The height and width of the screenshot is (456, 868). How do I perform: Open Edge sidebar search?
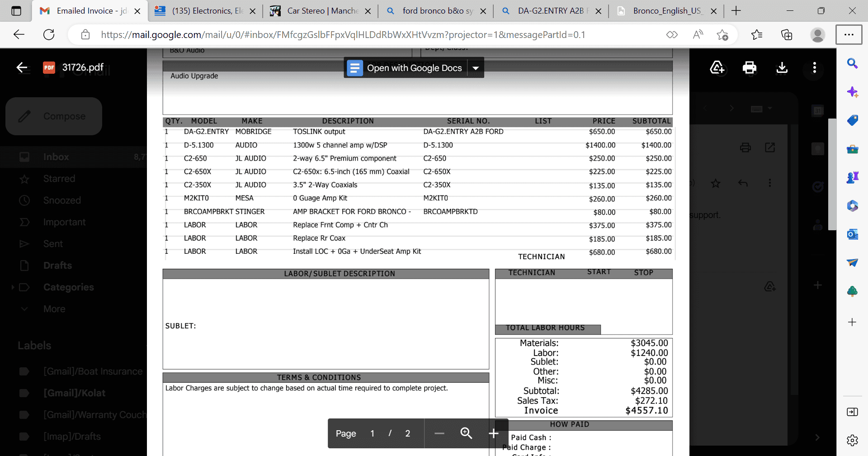point(853,63)
